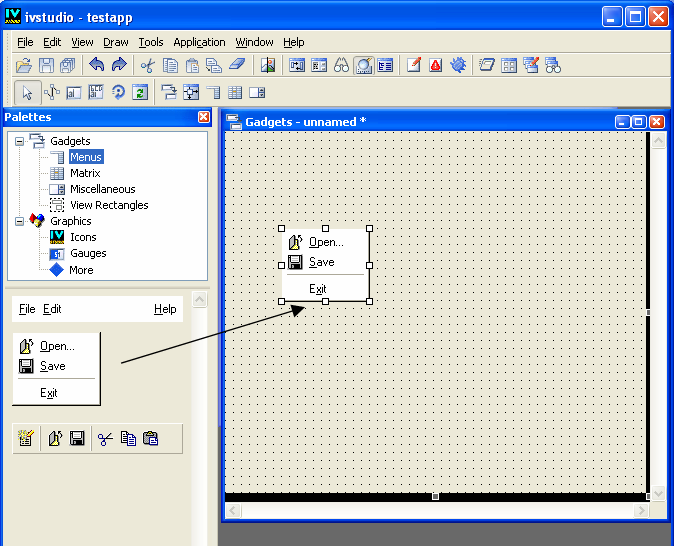The height and width of the screenshot is (546, 674).
Task: Click the Cut scissors toolbar icon
Action: pyautogui.click(x=147, y=66)
